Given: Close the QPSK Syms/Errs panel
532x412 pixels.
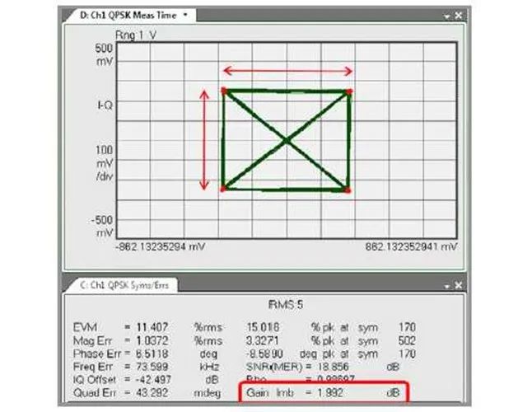Looking at the screenshot, I should [x=457, y=284].
